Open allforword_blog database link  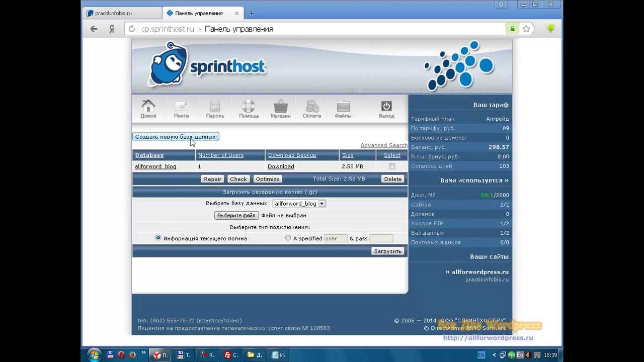[155, 166]
